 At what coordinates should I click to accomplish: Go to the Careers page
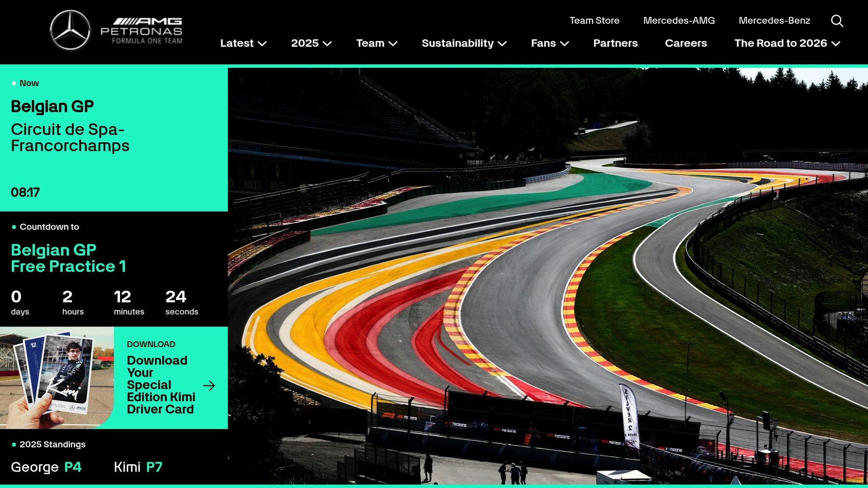click(x=686, y=43)
